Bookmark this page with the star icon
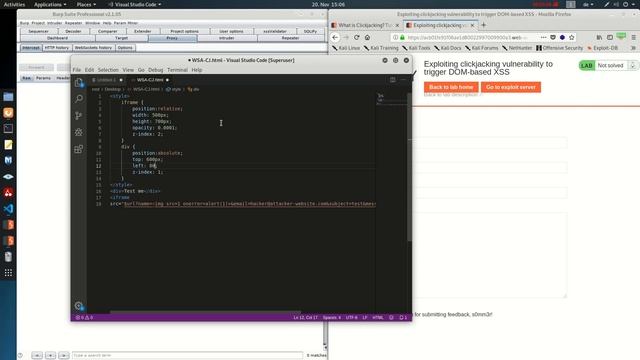 click(572, 37)
